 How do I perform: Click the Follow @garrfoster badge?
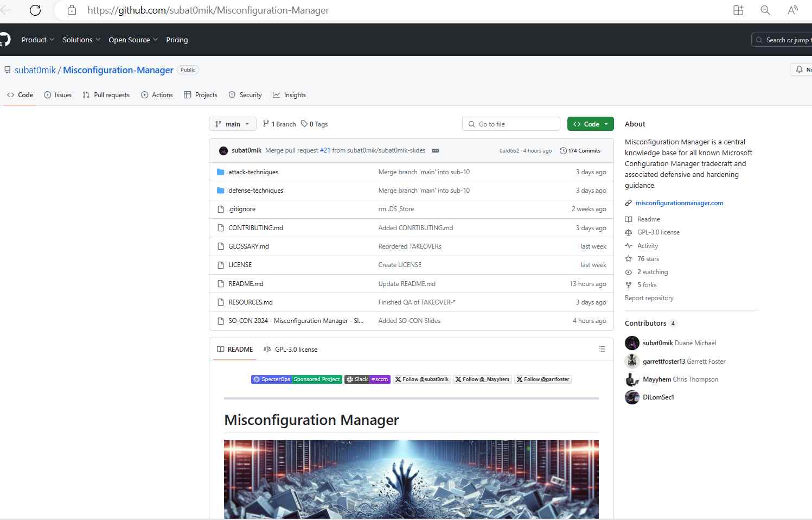tap(543, 379)
